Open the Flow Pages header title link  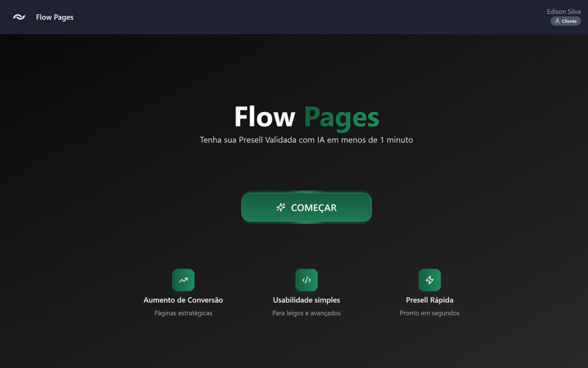[x=55, y=17]
